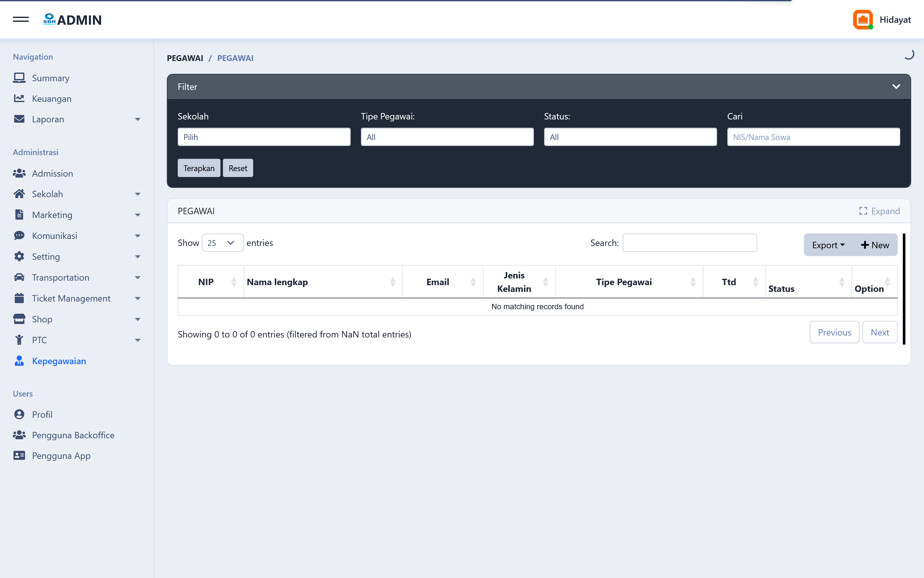Click the table Search input box
The height and width of the screenshot is (578, 924).
click(x=689, y=243)
